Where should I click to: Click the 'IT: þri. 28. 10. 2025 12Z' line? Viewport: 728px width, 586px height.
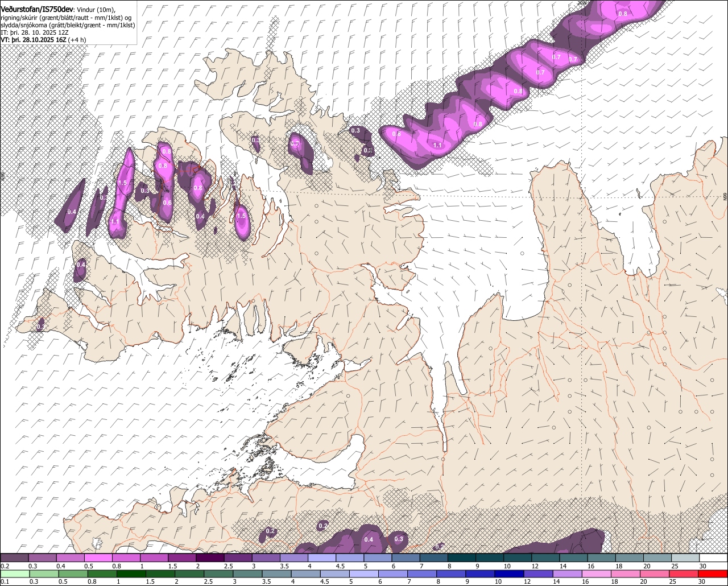pos(35,32)
